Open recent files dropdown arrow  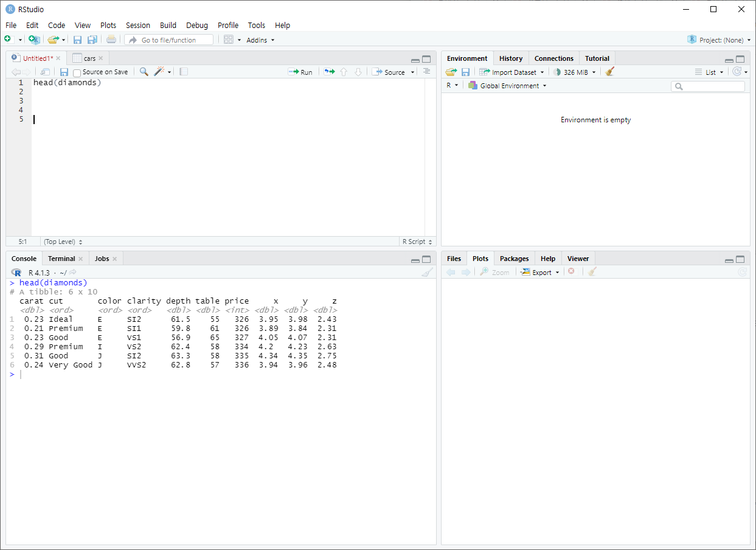(63, 40)
